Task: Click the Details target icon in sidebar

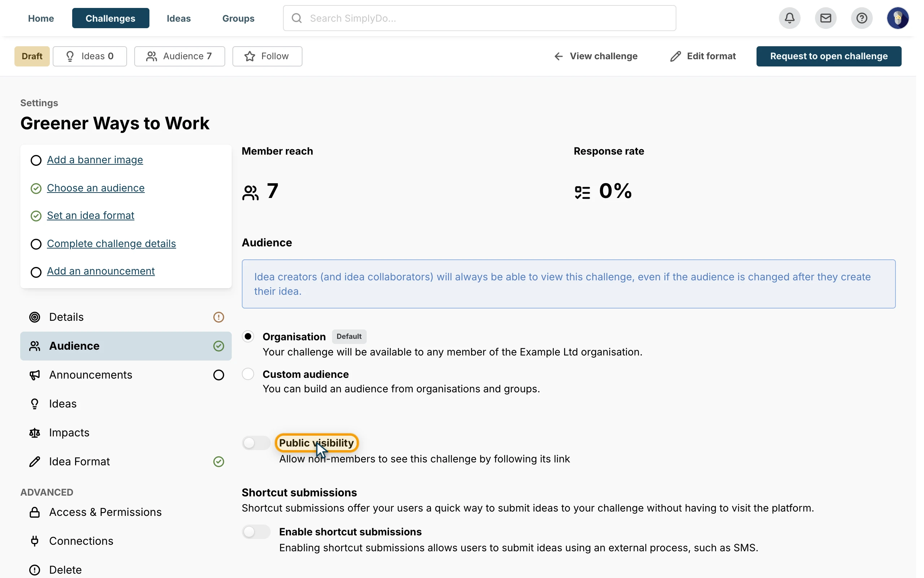Action: (x=35, y=317)
